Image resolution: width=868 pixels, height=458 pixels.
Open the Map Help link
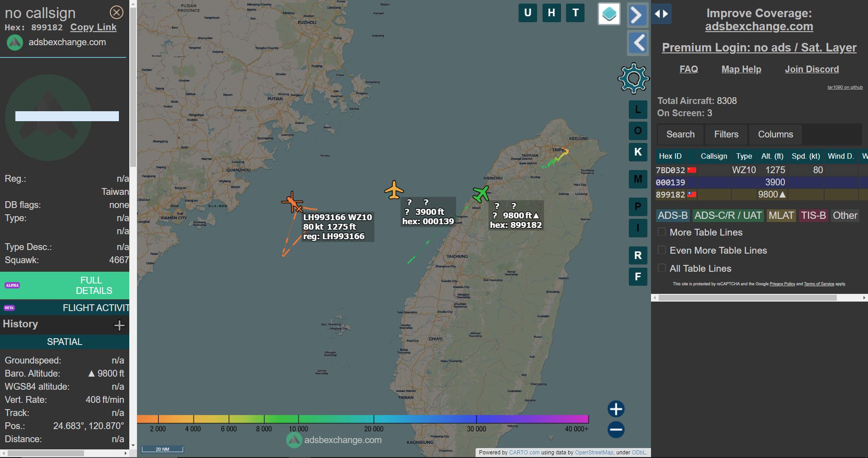tap(741, 69)
